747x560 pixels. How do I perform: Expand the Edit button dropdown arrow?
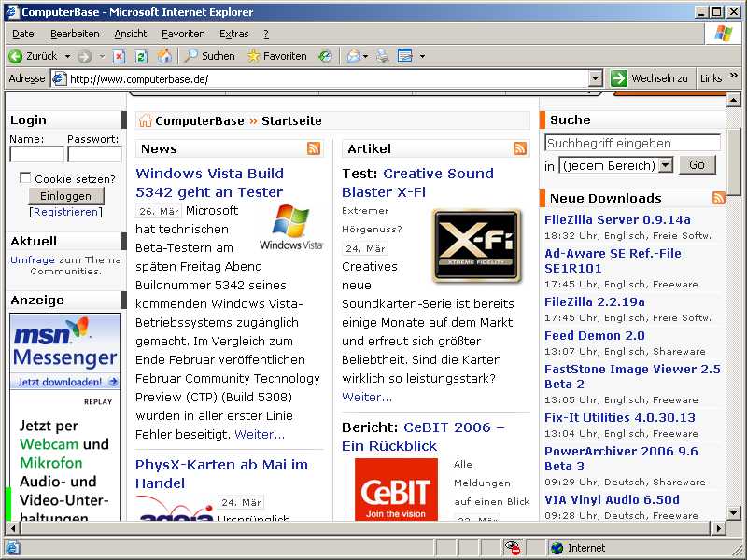tap(422, 57)
